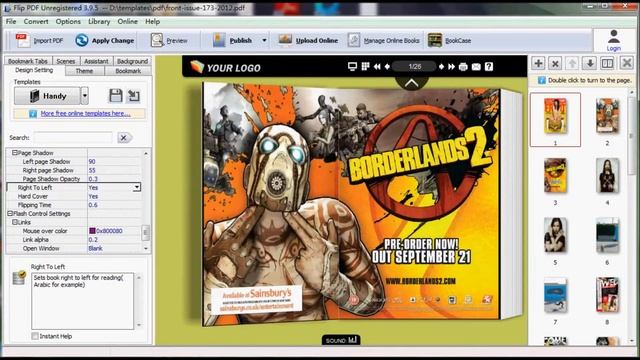The height and width of the screenshot is (360, 640).
Task: Click the Handy template button
Action: [x=47, y=96]
